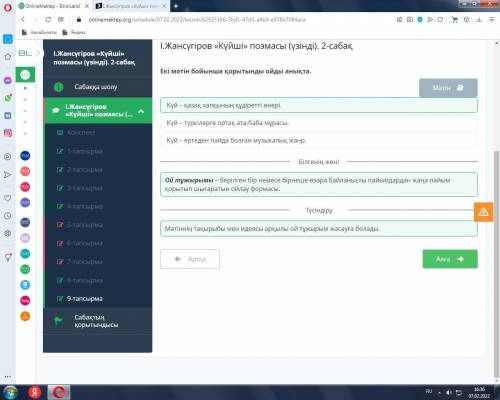Open the Instagram icon in Opera sidebar
The width and height of the screenshot is (500, 400).
(x=8, y=133)
